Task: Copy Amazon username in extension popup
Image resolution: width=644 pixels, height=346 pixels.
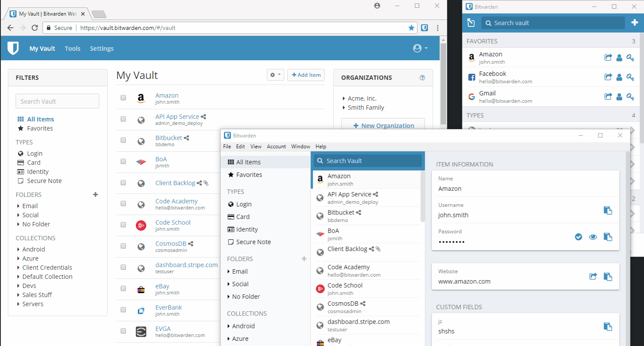Action: 620,58
